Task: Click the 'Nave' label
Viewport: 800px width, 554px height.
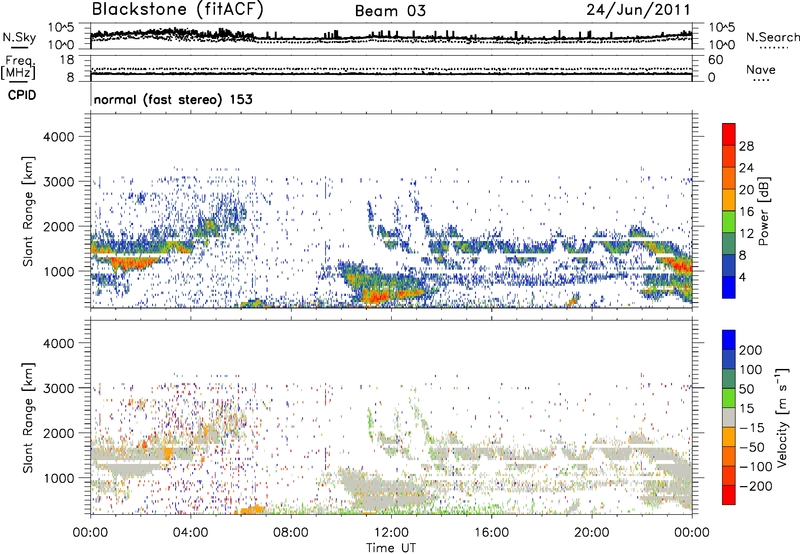Action: (760, 69)
